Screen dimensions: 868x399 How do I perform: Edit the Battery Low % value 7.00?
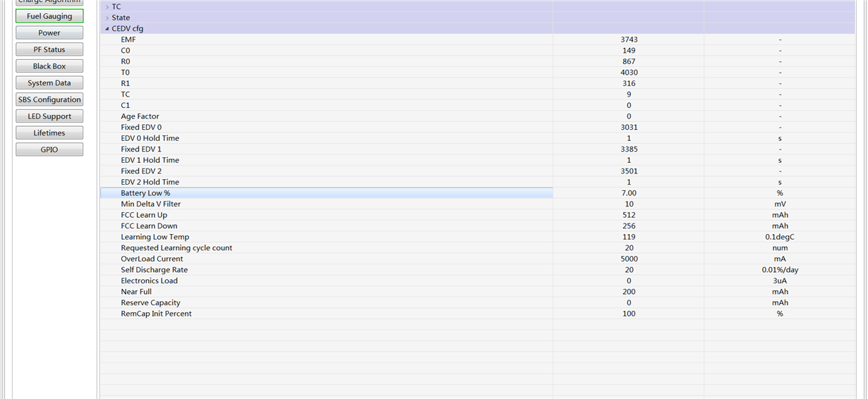coord(629,193)
